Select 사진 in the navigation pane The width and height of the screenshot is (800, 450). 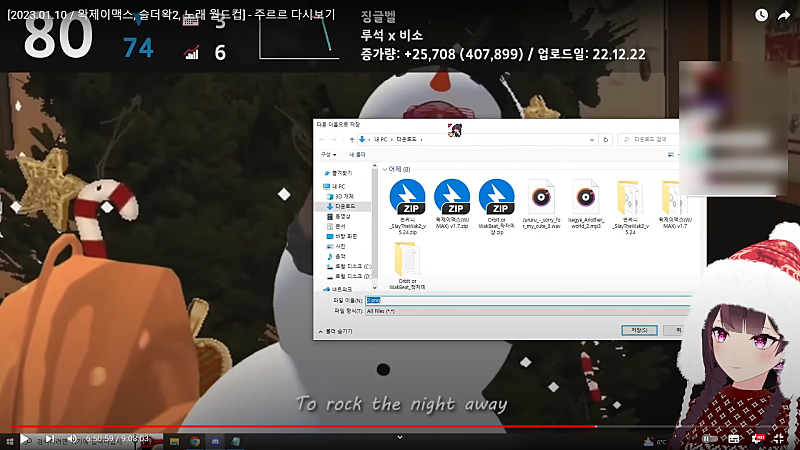coord(336,246)
